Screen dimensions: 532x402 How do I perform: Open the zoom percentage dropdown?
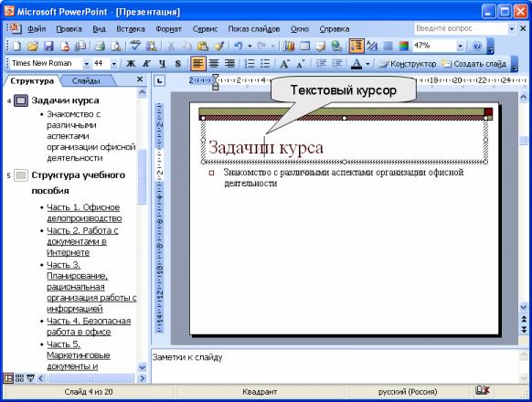(x=460, y=46)
